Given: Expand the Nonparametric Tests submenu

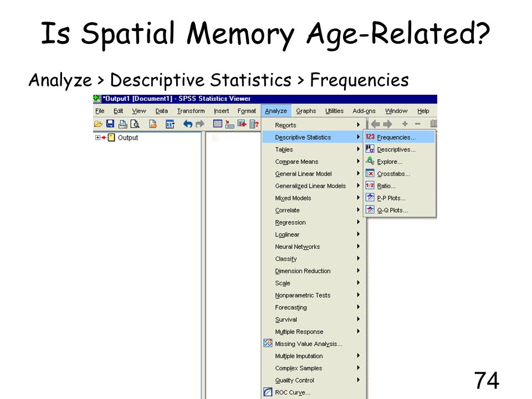Looking at the screenshot, I should click(313, 295).
